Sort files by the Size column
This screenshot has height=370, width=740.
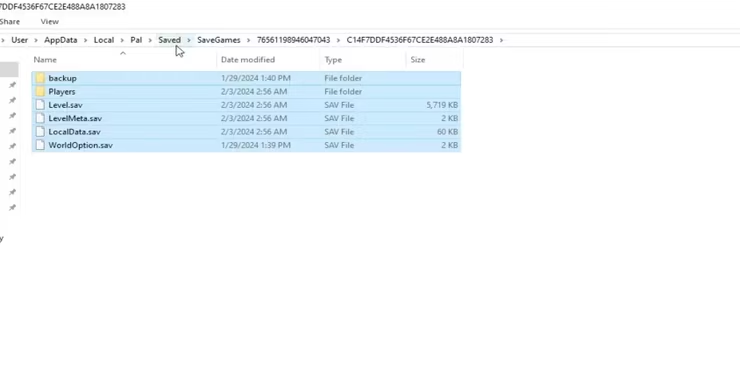[434, 60]
